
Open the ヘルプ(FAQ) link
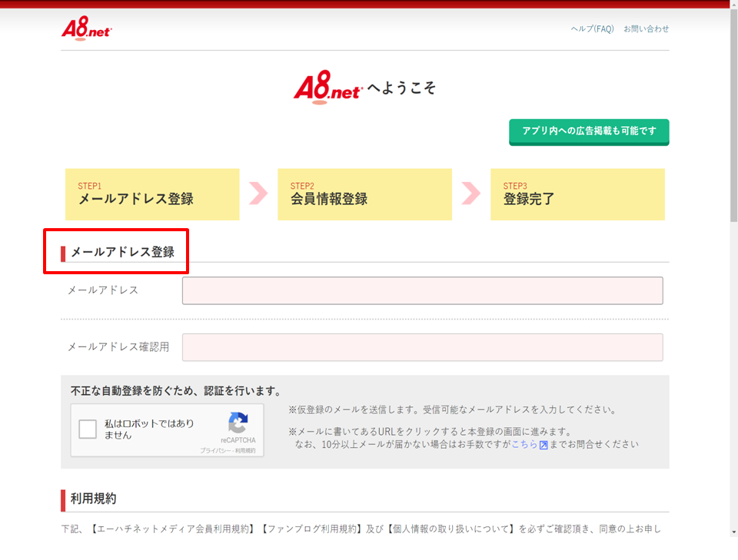click(x=592, y=29)
